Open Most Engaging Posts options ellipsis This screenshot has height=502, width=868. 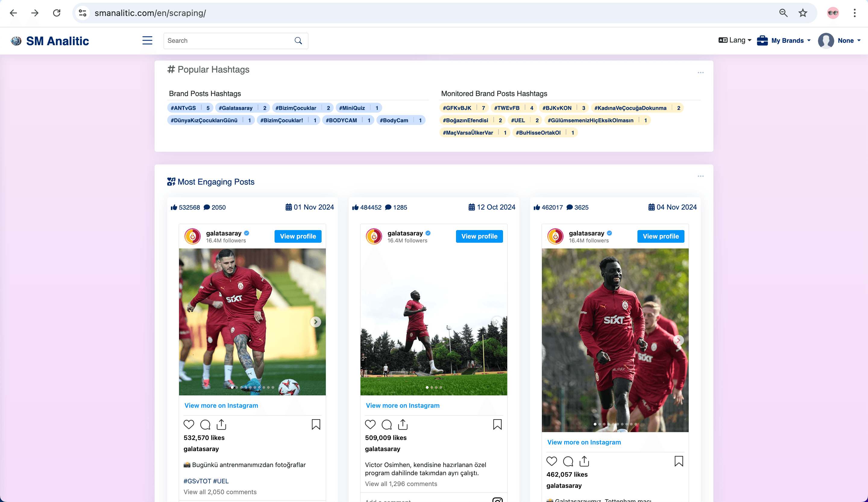click(x=701, y=176)
